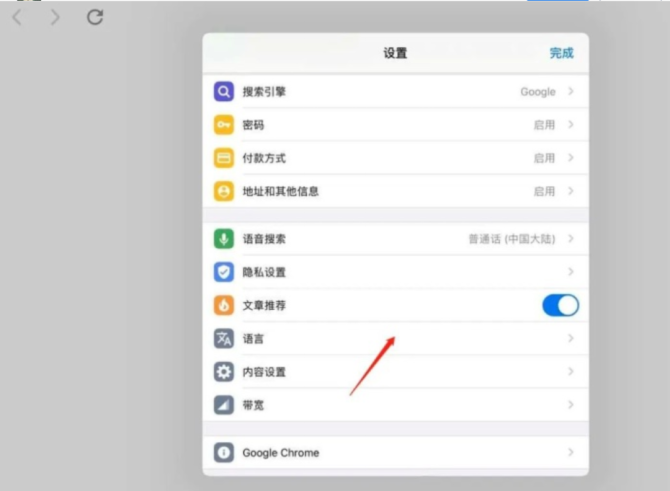Click the 设置 dialog title
The width and height of the screenshot is (670, 491).
point(395,53)
